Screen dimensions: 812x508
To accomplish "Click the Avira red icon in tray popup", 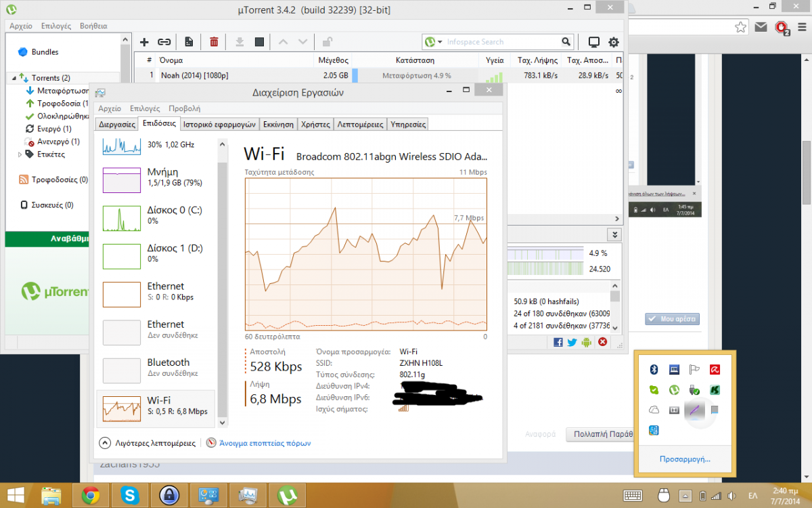I will point(714,370).
